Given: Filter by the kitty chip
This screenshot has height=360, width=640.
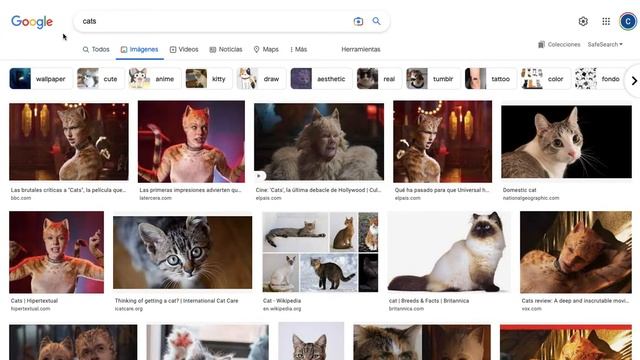Looking at the screenshot, I should click(209, 79).
